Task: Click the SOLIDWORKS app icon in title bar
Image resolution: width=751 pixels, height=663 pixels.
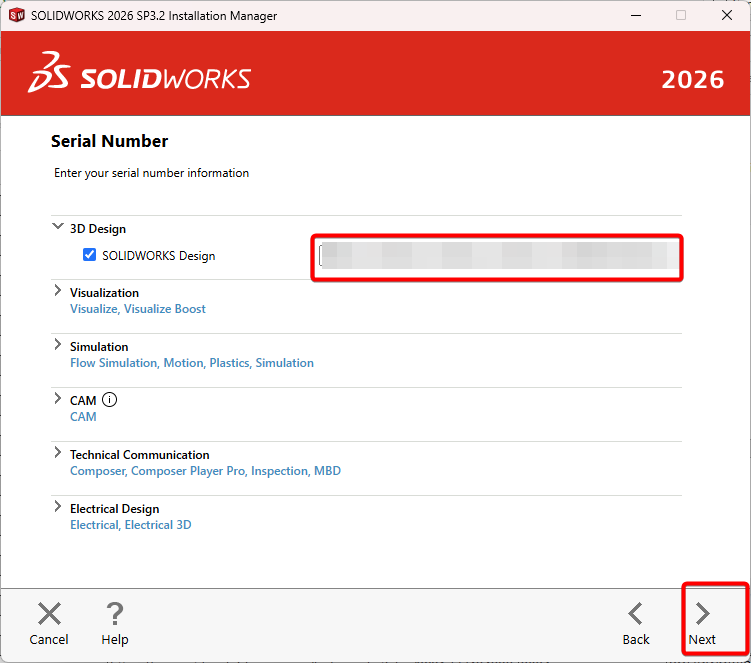Action: pyautogui.click(x=16, y=15)
